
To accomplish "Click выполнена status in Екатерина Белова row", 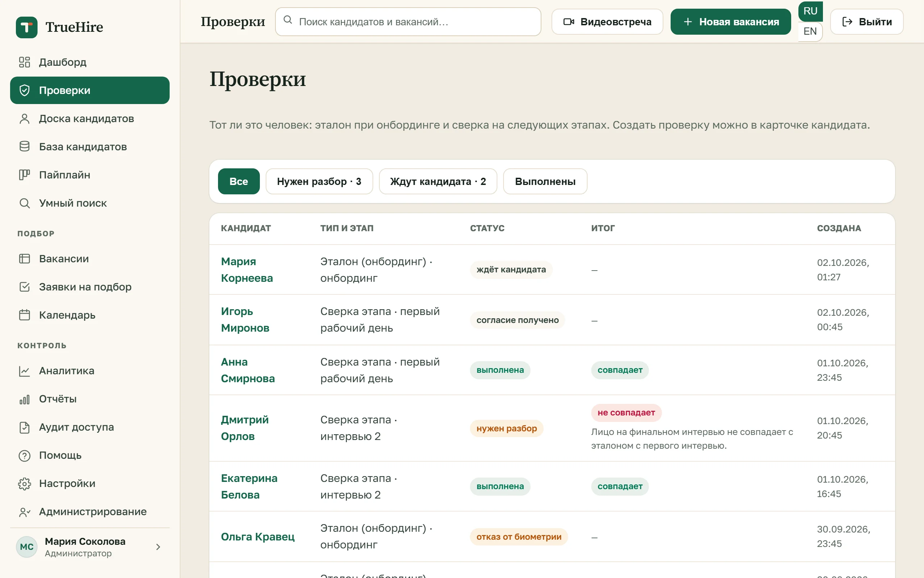I will tap(500, 486).
